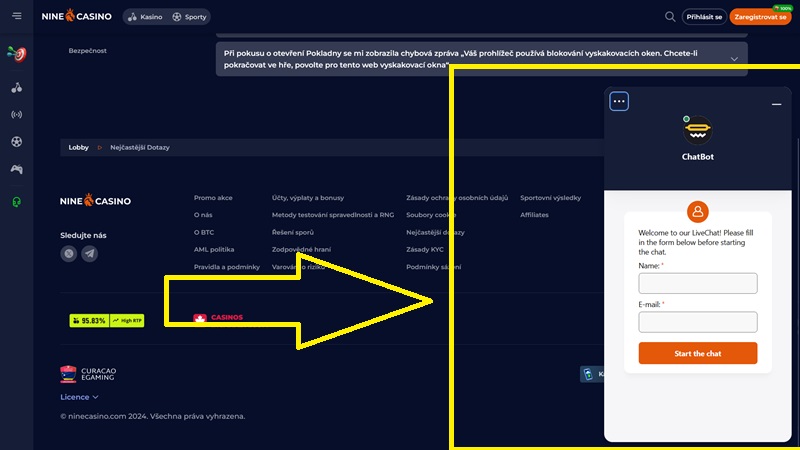
Task: Open the X (Twitter) social icon
Action: coord(69,254)
